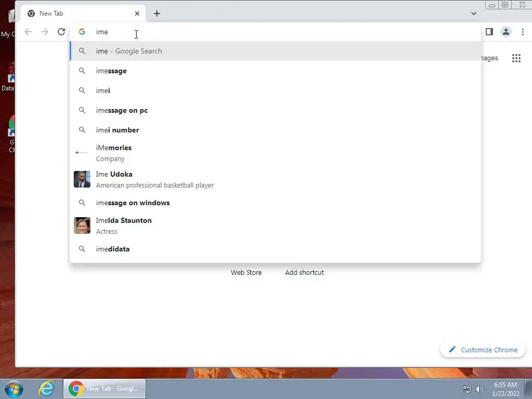The width and height of the screenshot is (532, 399).
Task: Restore down the Chrome window
Action: point(505,5)
